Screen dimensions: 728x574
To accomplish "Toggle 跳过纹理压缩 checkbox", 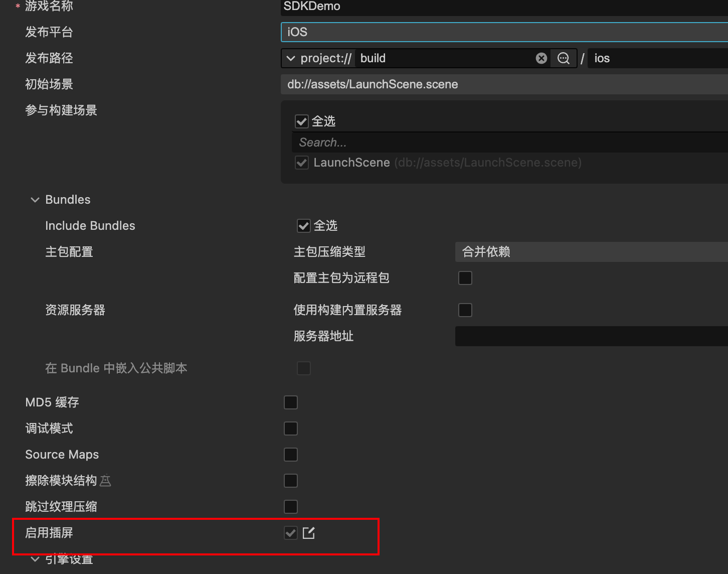I will 291,507.
